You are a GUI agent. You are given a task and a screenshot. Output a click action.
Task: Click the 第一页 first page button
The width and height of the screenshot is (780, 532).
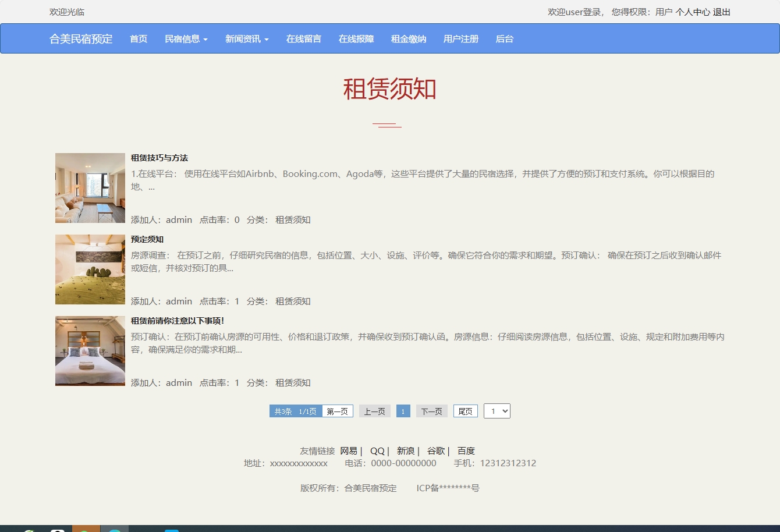point(338,411)
